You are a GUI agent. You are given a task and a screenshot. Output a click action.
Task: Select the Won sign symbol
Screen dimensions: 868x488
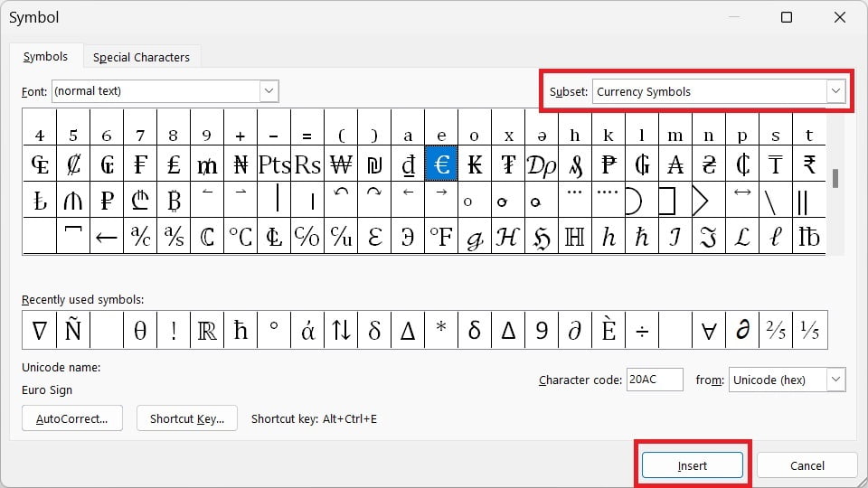pyautogui.click(x=341, y=164)
